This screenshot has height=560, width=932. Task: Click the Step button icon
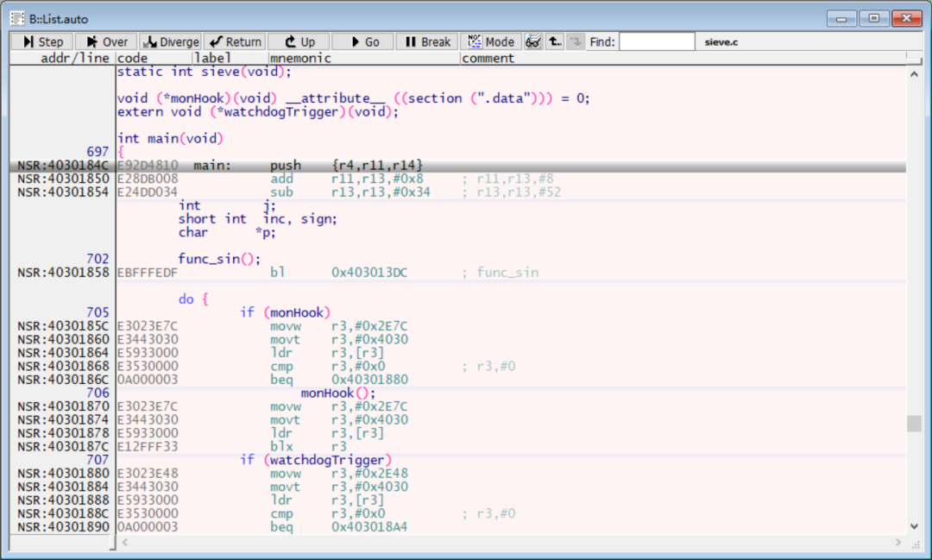point(28,41)
